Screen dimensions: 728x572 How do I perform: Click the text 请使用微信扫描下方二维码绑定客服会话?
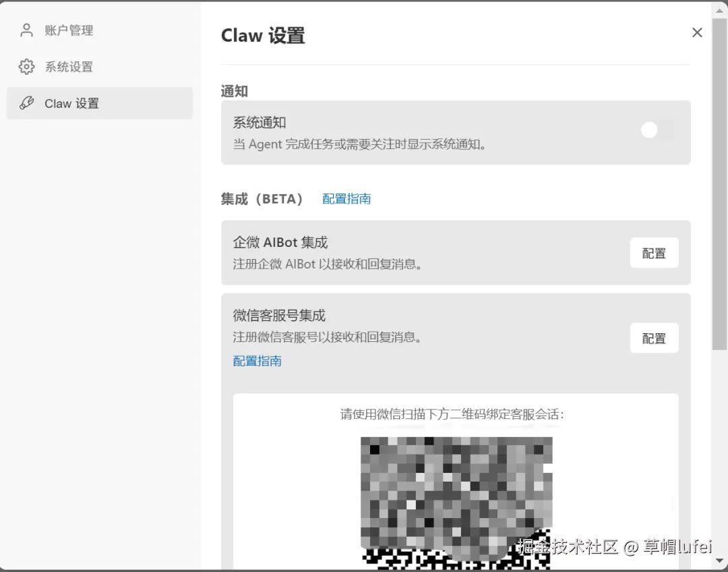451,414
